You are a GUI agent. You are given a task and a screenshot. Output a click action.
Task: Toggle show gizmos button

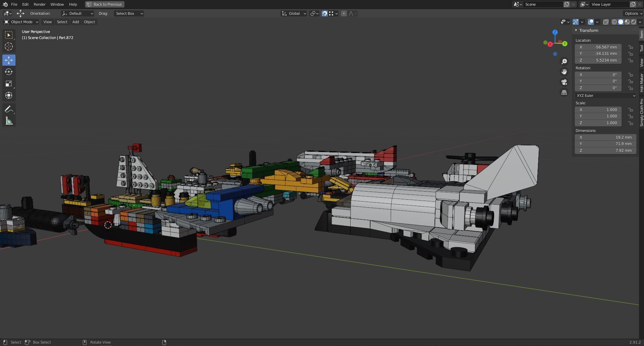(576, 22)
